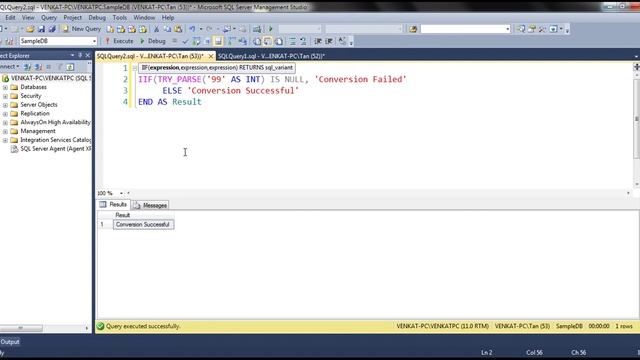
Task: Click the Uncomment selected lines icon
Action: pos(303,41)
